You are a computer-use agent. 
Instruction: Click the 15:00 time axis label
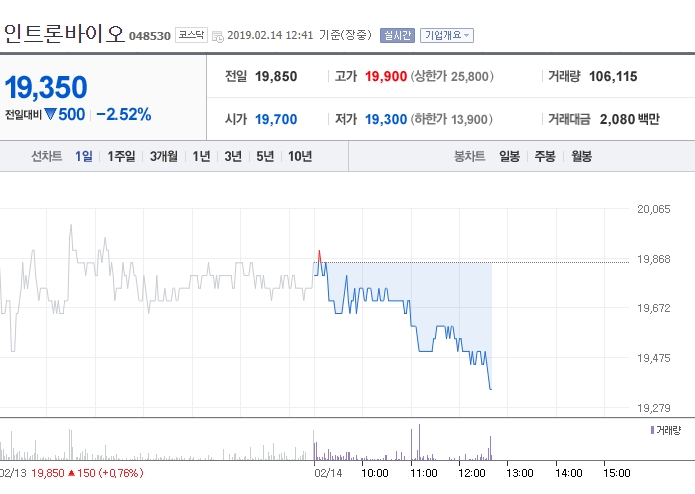617,473
